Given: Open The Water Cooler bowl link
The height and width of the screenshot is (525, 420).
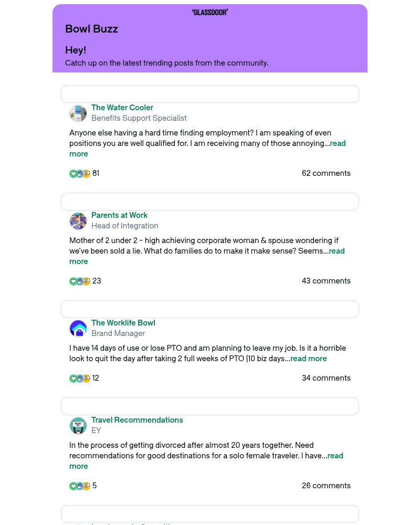Looking at the screenshot, I should click(122, 108).
